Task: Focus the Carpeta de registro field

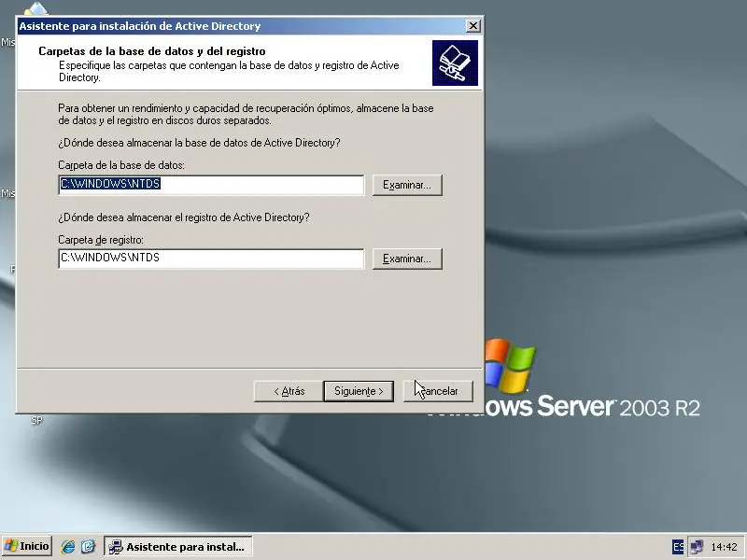Action: [x=212, y=259]
